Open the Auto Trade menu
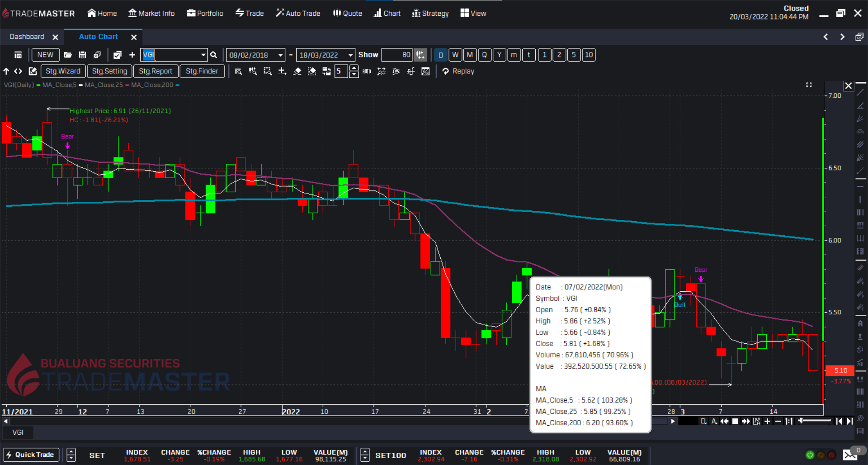Image resolution: width=868 pixels, height=465 pixels. [298, 13]
